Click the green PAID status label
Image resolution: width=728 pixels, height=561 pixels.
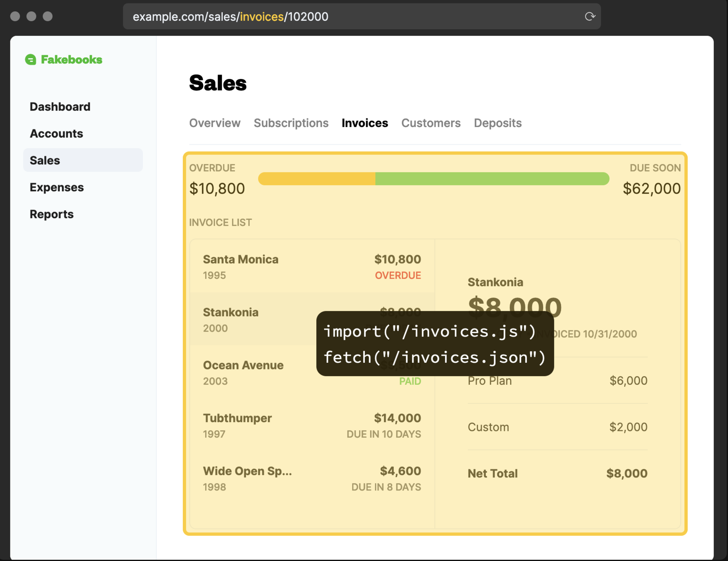click(410, 381)
